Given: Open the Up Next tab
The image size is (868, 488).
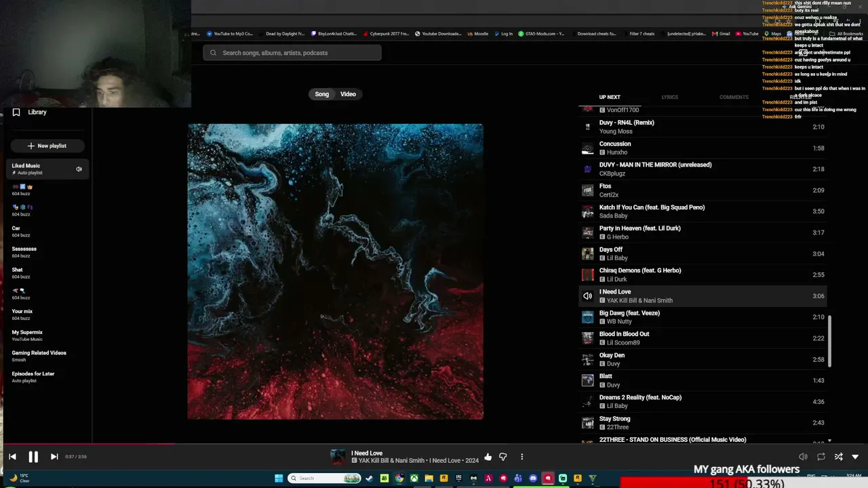Looking at the screenshot, I should pyautogui.click(x=610, y=97).
